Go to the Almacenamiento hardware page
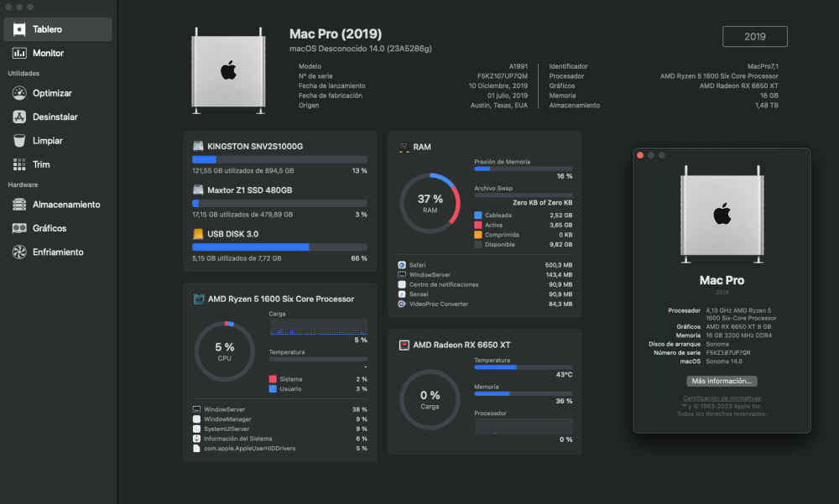839x504 pixels. [x=58, y=205]
